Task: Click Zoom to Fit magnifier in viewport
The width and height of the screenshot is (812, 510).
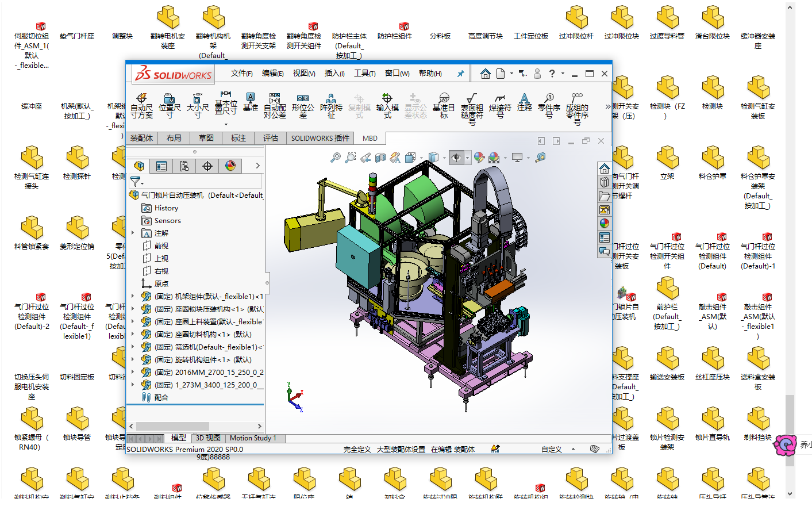Action: [x=336, y=157]
